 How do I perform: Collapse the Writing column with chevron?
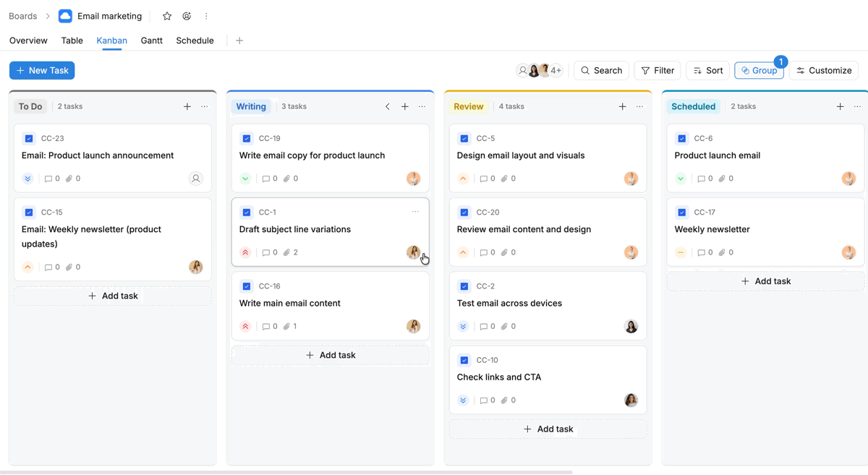(388, 106)
